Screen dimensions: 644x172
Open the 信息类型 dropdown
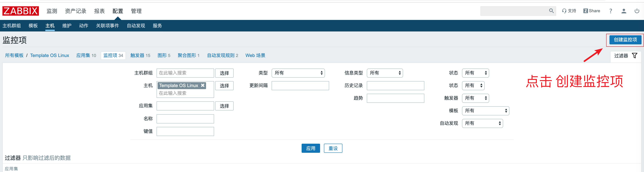385,73
